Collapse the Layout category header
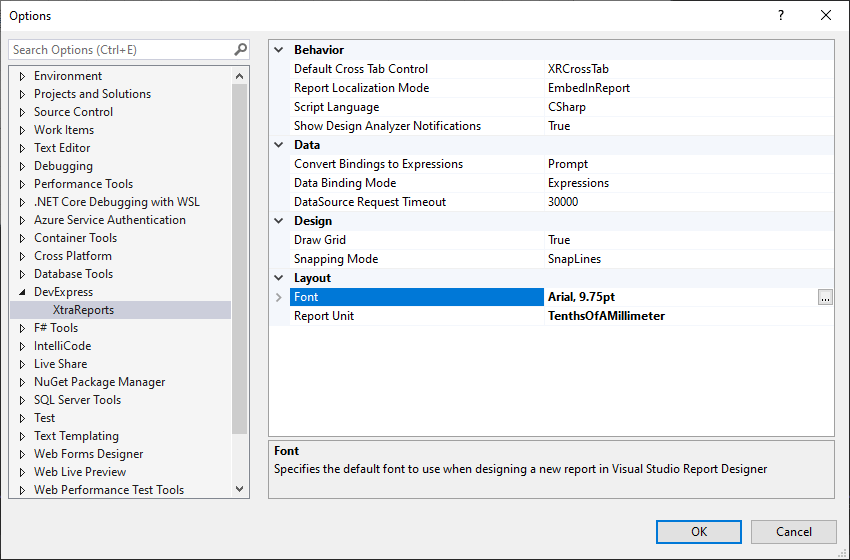This screenshot has width=850, height=560. pos(279,278)
